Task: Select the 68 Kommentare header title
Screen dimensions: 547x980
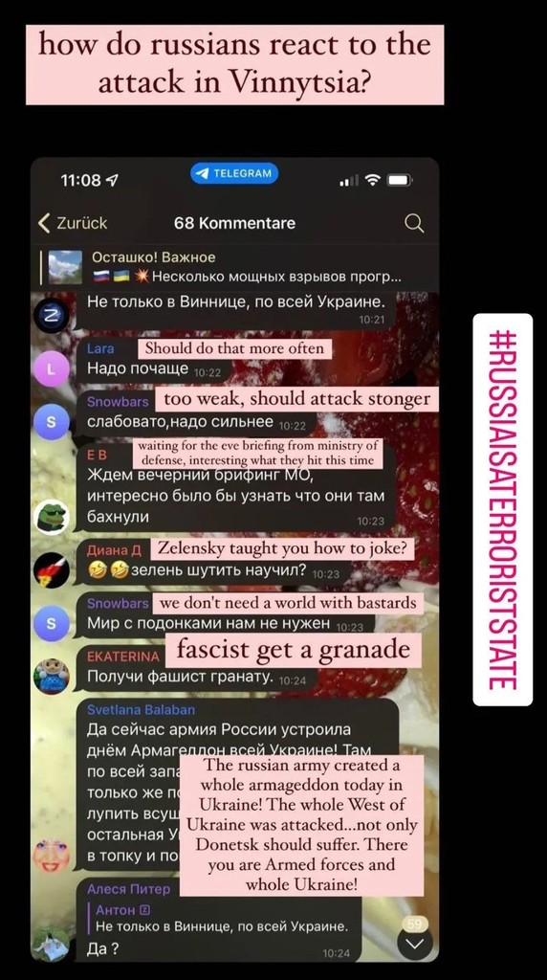Action: pyautogui.click(x=235, y=223)
